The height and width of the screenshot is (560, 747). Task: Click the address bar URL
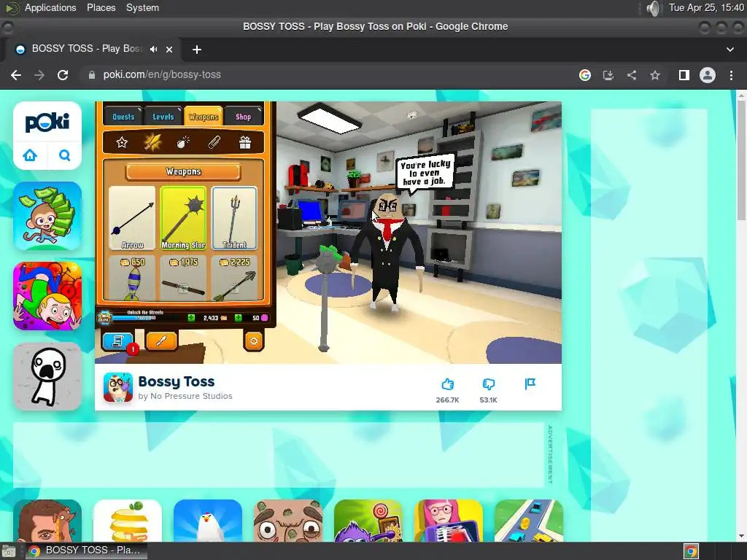pos(162,75)
